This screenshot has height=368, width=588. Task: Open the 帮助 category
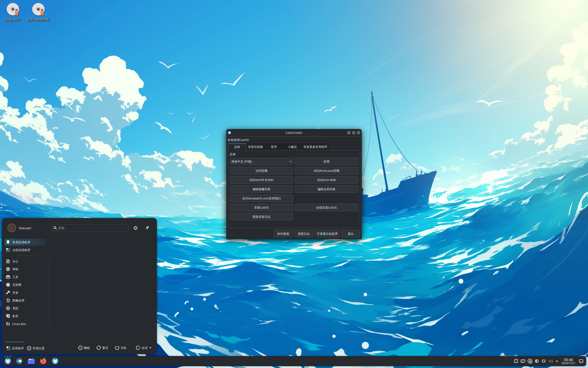click(25, 269)
